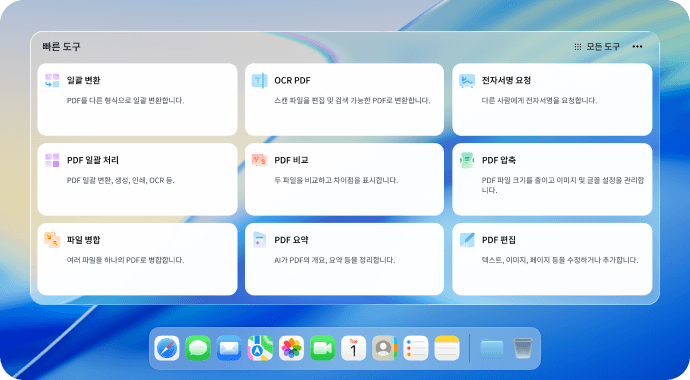Open Messages from the dock
690x380 pixels.
pos(198,348)
